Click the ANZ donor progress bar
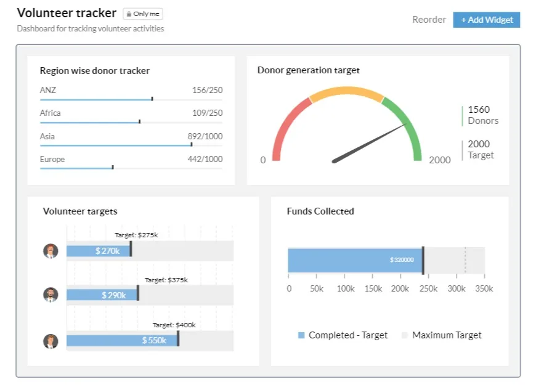This screenshot has width=536, height=392. click(131, 99)
